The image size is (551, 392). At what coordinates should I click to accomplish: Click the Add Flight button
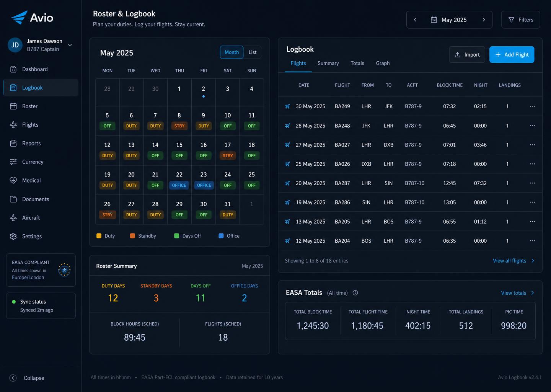click(x=512, y=55)
